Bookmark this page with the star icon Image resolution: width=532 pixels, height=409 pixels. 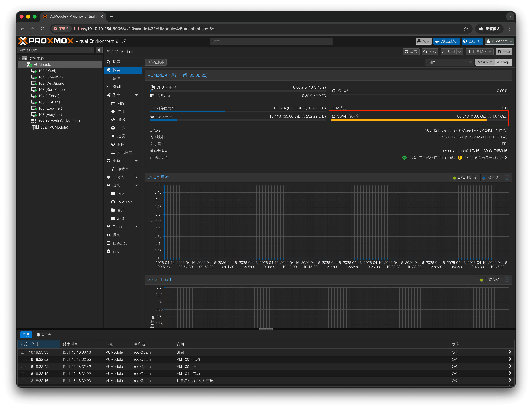click(466, 29)
